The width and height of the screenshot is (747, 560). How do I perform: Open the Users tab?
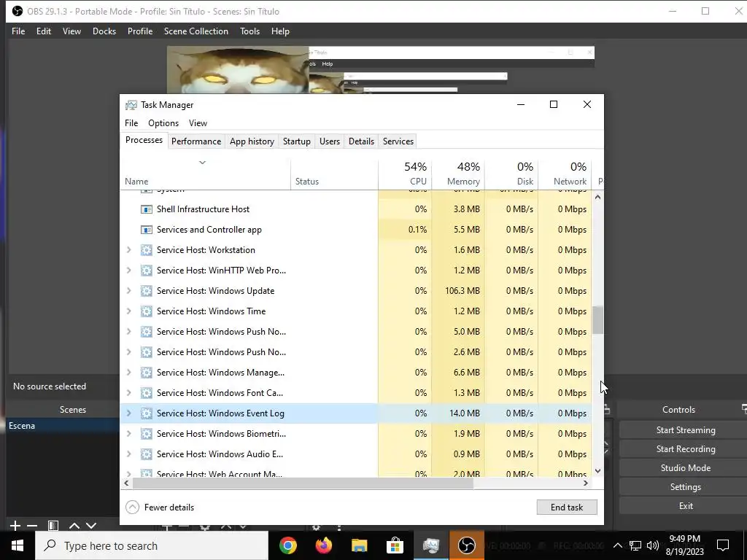330,141
